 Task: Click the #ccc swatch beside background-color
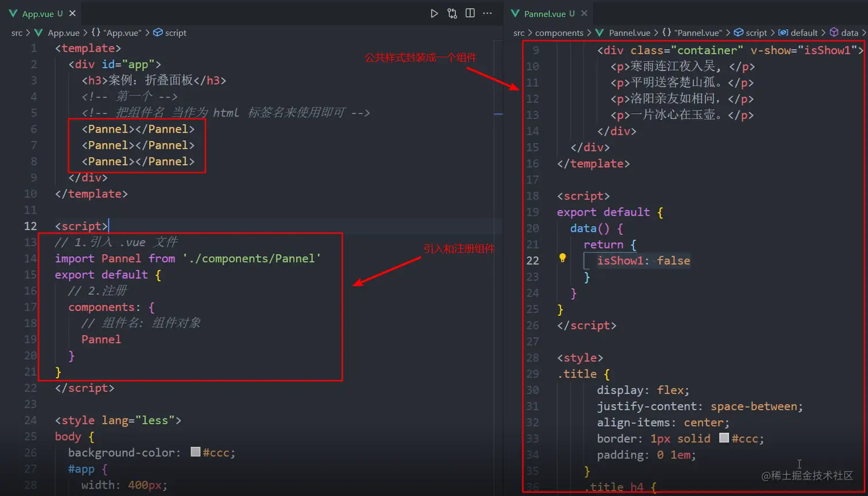(x=195, y=452)
